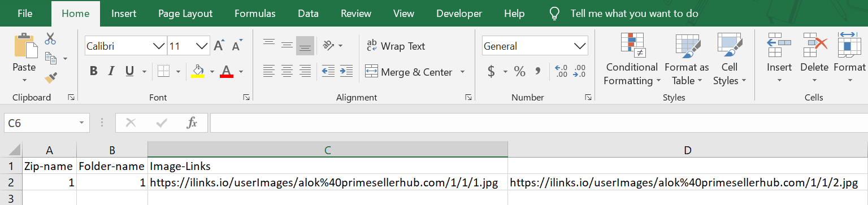The height and width of the screenshot is (205, 868).
Task: Click into the formula bar
Action: coord(539,123)
